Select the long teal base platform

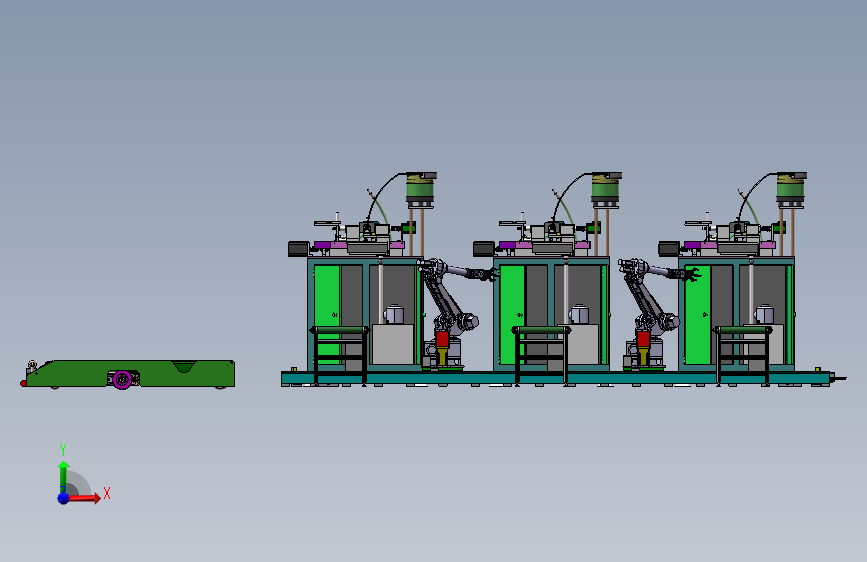click(x=556, y=378)
